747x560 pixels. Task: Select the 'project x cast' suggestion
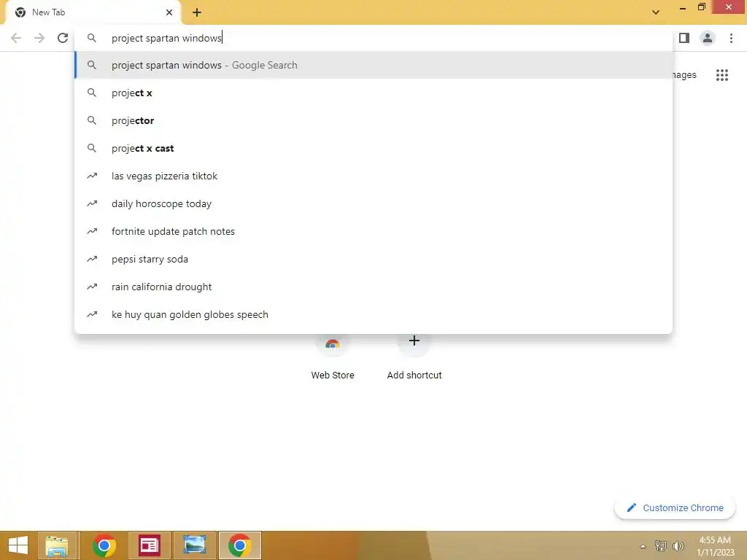pos(373,148)
